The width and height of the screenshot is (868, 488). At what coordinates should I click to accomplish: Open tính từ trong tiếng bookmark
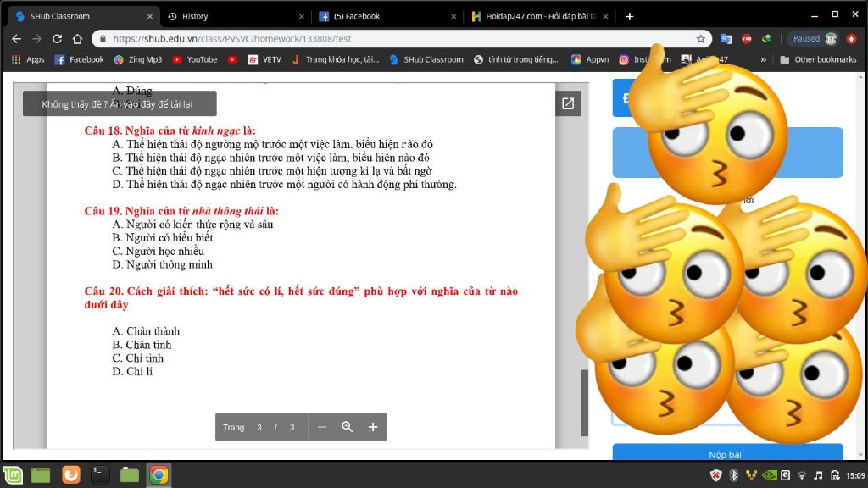[x=516, y=60]
